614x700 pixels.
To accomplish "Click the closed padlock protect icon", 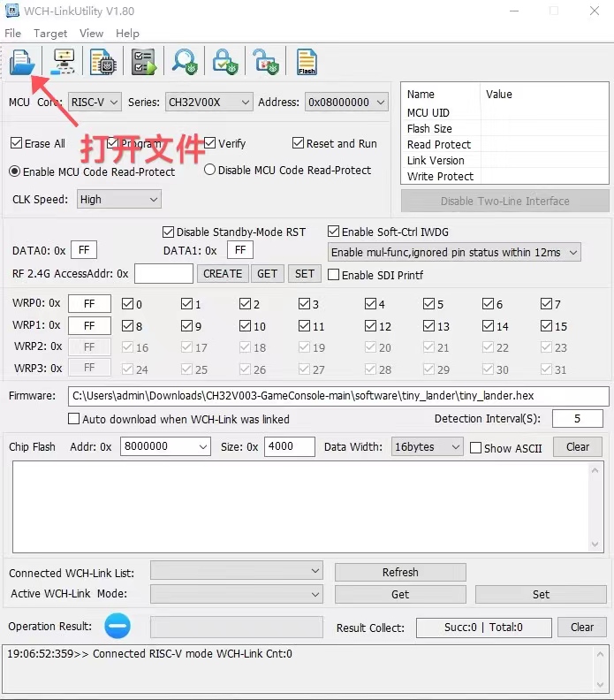I will click(x=224, y=61).
